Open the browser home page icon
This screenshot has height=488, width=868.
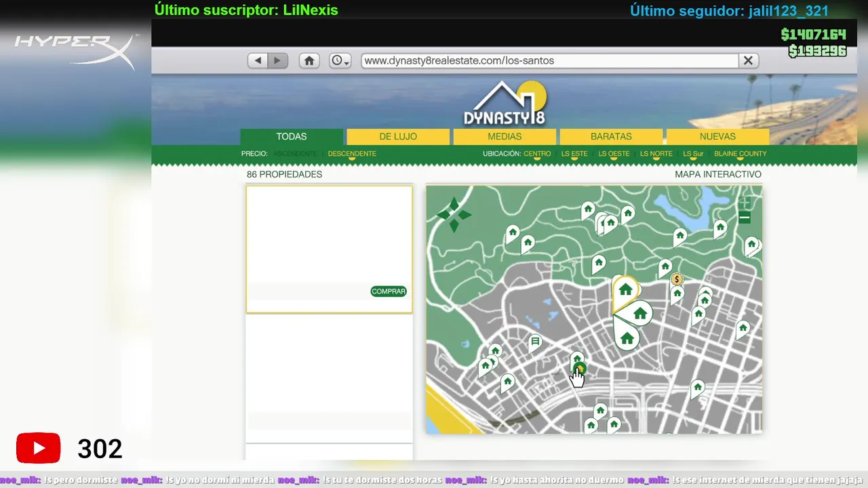coord(309,60)
